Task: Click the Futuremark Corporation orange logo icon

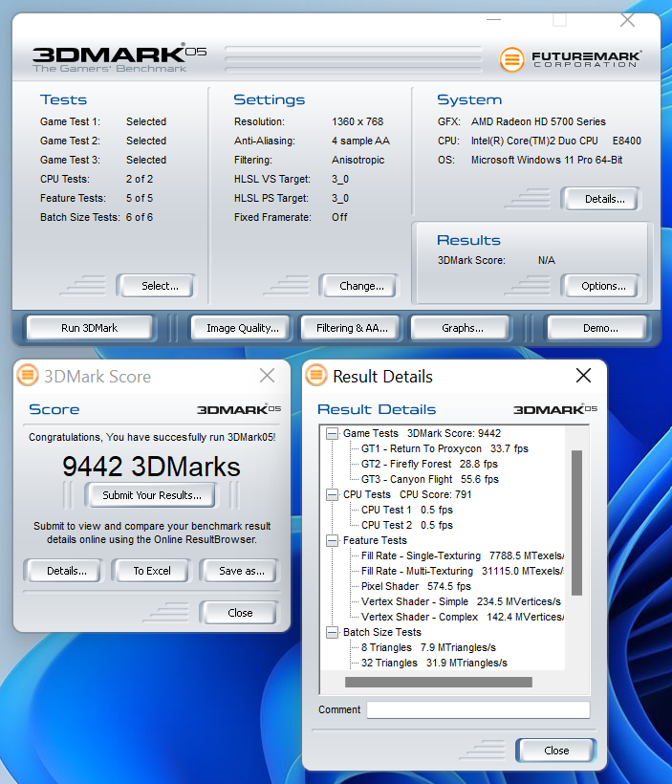Action: coord(511,59)
